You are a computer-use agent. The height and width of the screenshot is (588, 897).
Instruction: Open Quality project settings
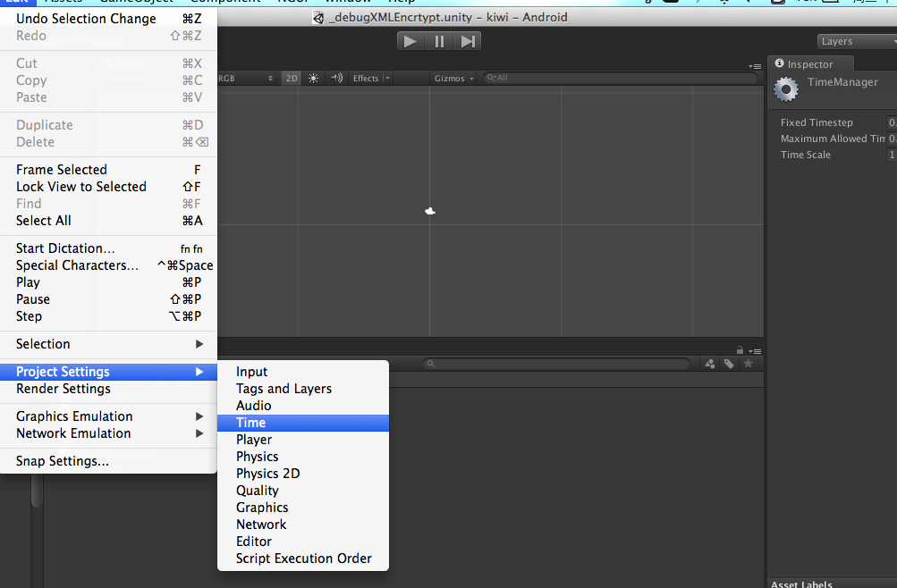click(x=303, y=491)
